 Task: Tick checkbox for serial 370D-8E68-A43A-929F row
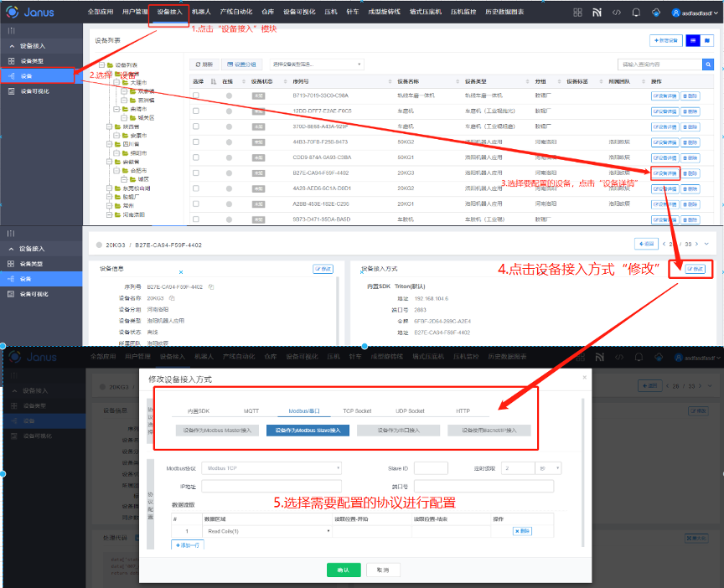pos(196,126)
